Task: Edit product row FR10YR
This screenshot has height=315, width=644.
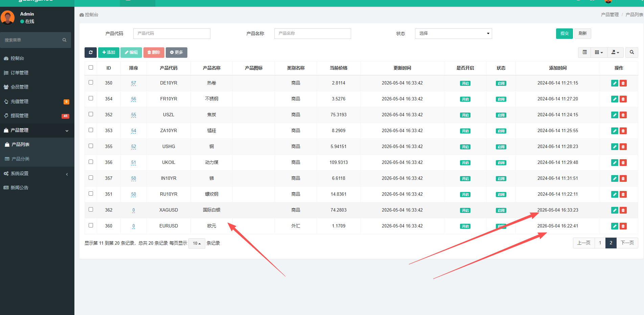Action: (615, 99)
